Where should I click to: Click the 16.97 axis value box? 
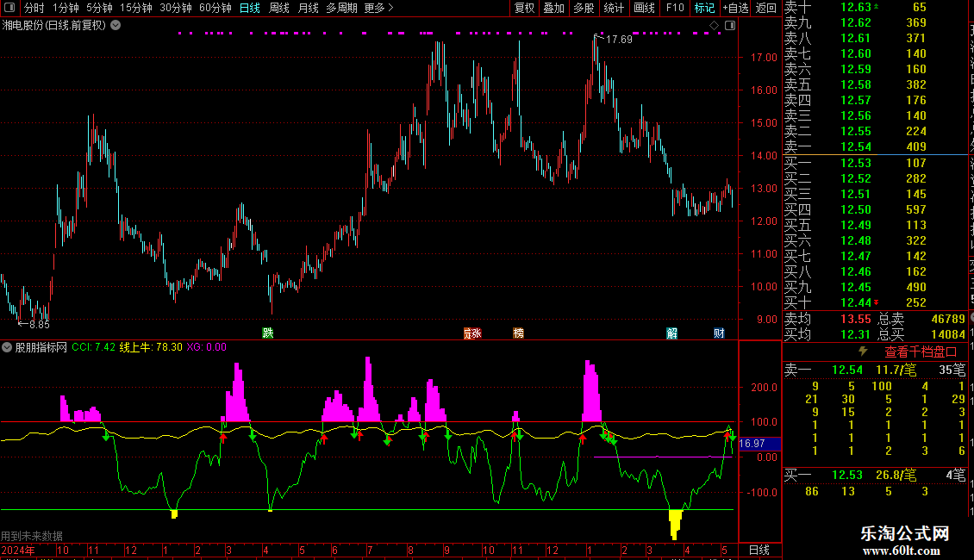(759, 444)
